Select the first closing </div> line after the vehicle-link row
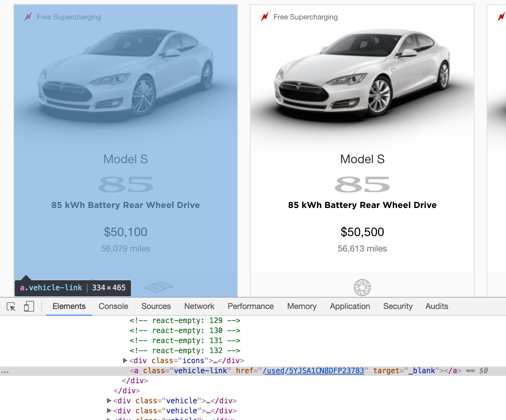Viewport: 506px width, 420px height. point(135,381)
